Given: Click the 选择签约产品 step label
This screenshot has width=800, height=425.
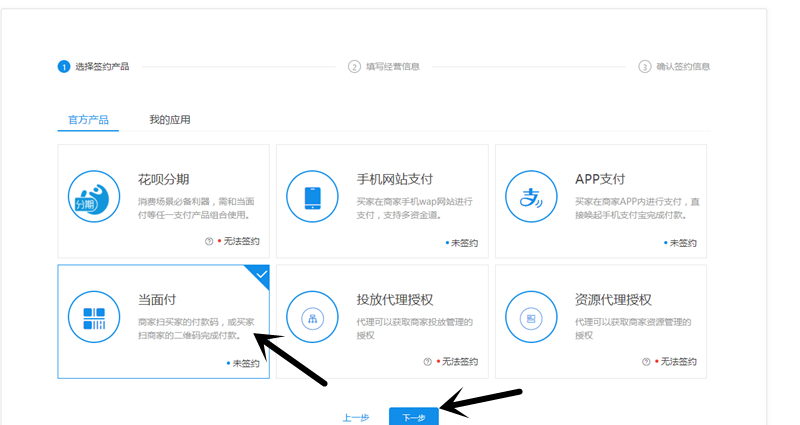Looking at the screenshot, I should tap(102, 67).
